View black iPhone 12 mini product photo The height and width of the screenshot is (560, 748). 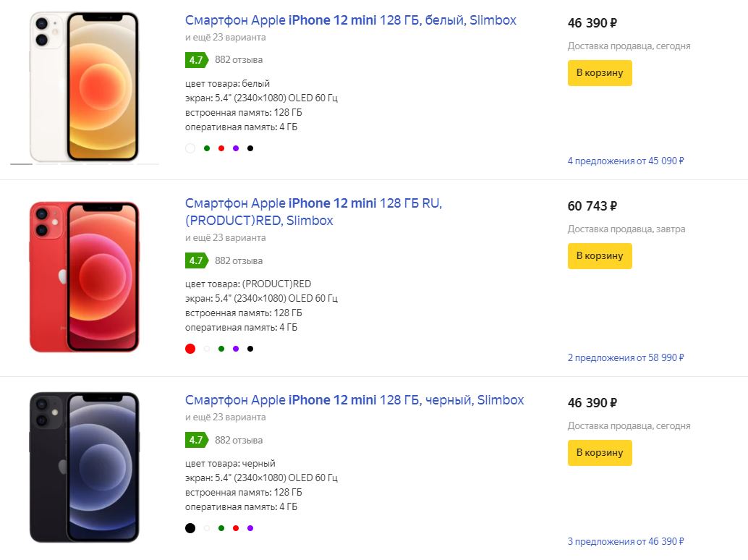(85, 467)
